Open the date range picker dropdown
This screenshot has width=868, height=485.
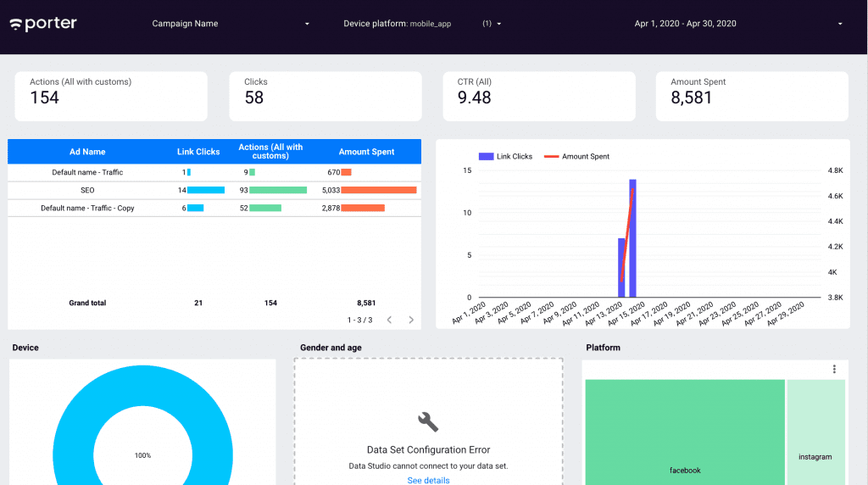(738, 24)
